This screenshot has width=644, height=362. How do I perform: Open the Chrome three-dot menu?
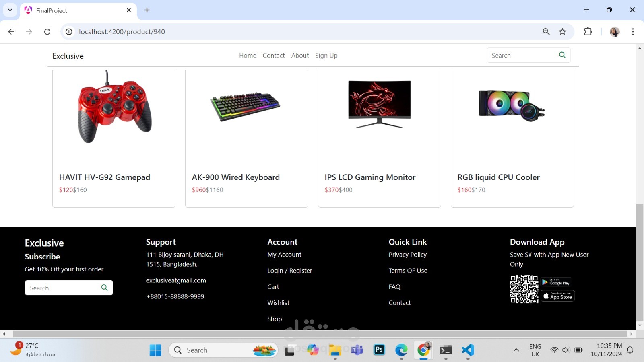633,32
